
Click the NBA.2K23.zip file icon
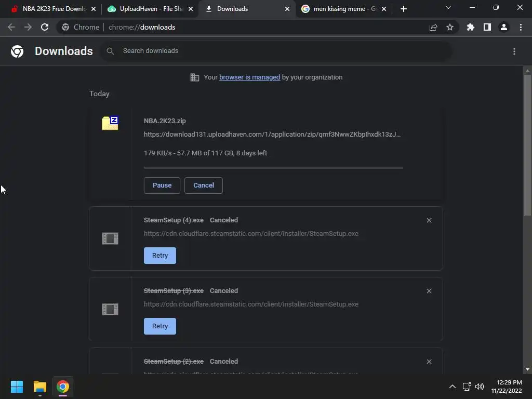(110, 123)
